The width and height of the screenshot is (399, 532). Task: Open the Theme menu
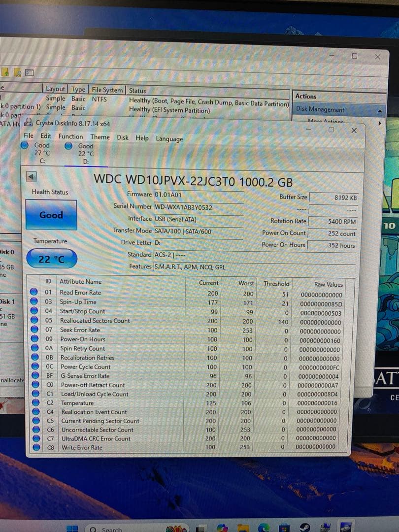100,137
